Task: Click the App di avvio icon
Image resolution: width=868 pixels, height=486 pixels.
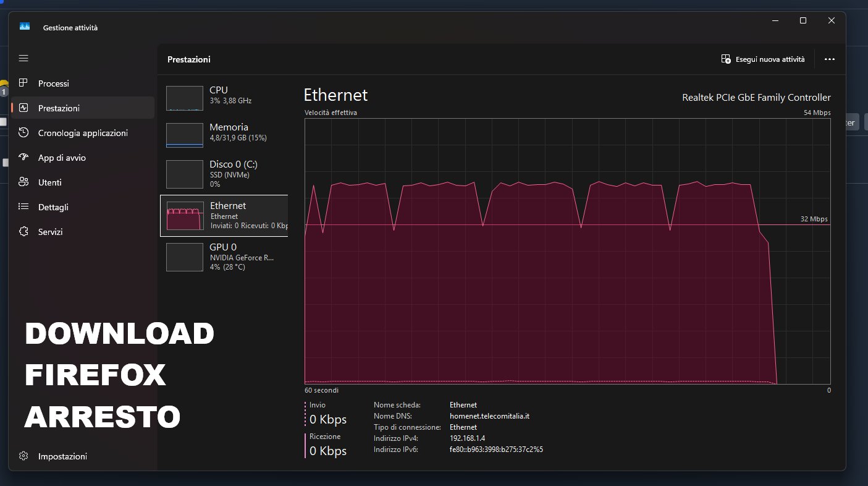Action: pyautogui.click(x=23, y=158)
